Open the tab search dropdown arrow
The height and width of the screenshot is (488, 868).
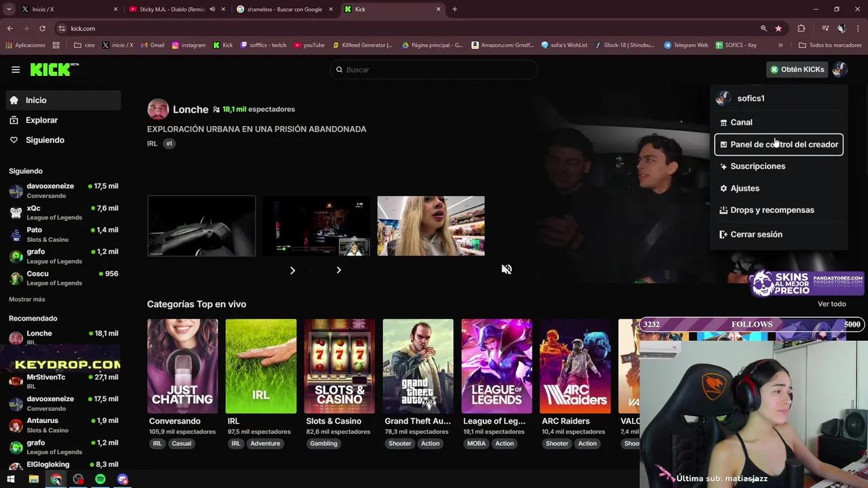click(x=9, y=9)
